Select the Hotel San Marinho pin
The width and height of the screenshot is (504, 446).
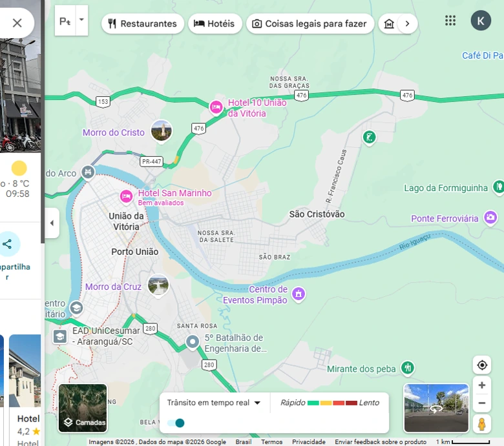click(x=126, y=196)
